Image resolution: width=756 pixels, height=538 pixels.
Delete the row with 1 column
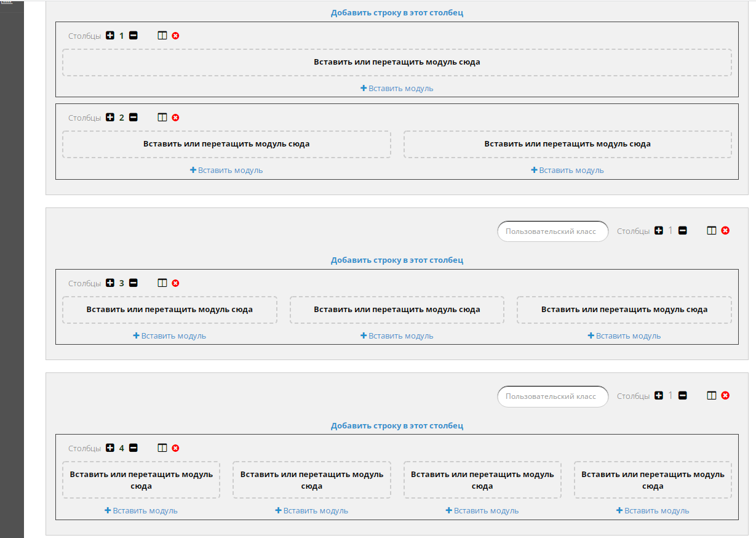tap(175, 36)
